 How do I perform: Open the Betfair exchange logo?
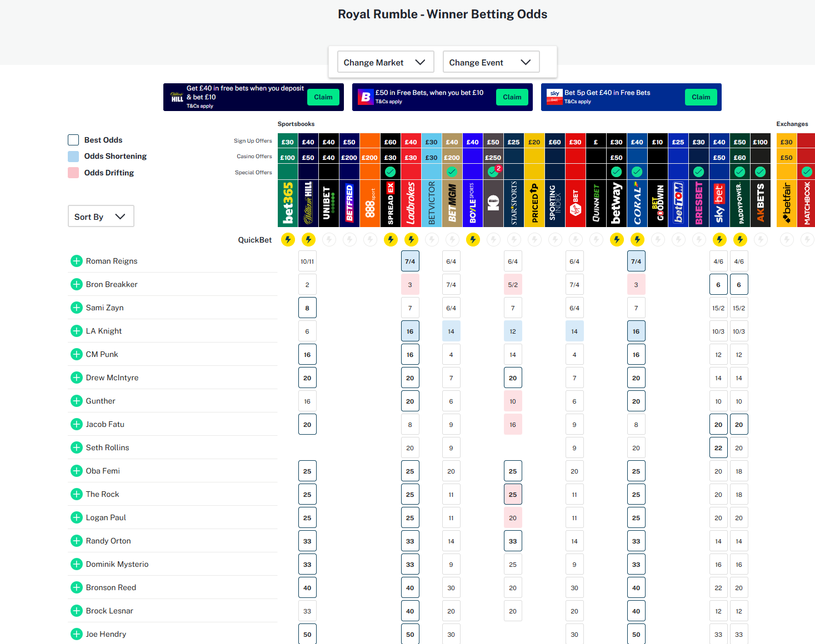click(787, 203)
